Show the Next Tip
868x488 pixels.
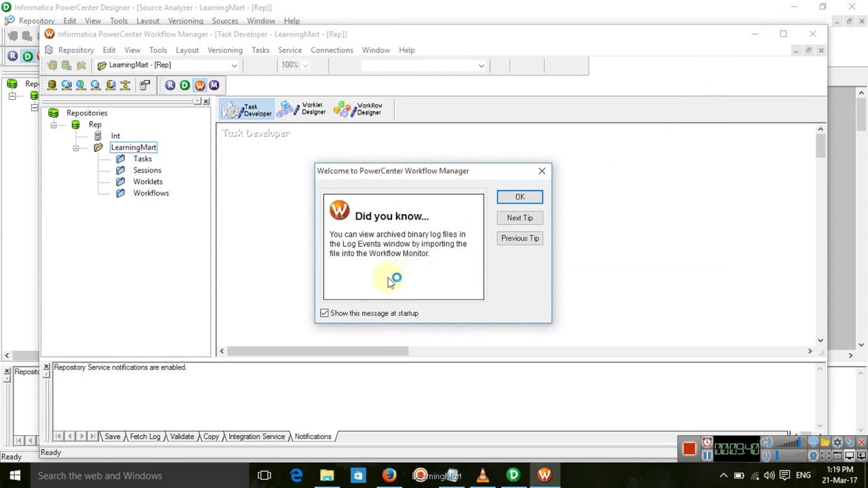pyautogui.click(x=519, y=218)
